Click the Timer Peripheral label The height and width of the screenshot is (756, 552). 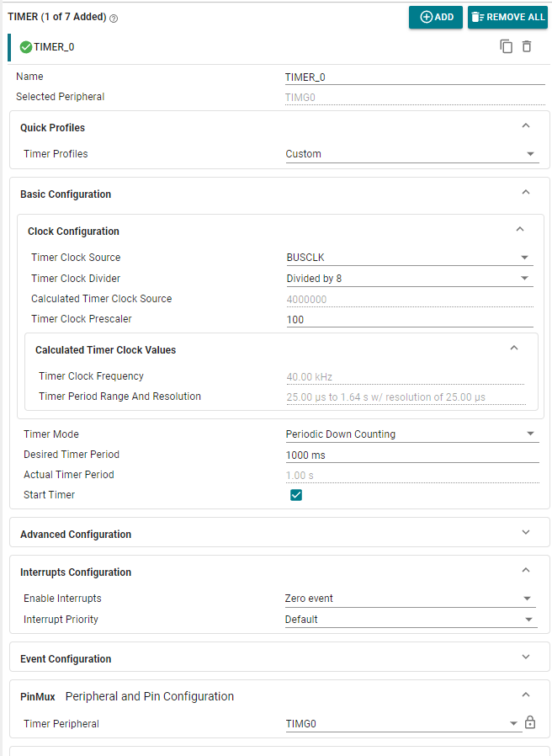pyautogui.click(x=61, y=724)
